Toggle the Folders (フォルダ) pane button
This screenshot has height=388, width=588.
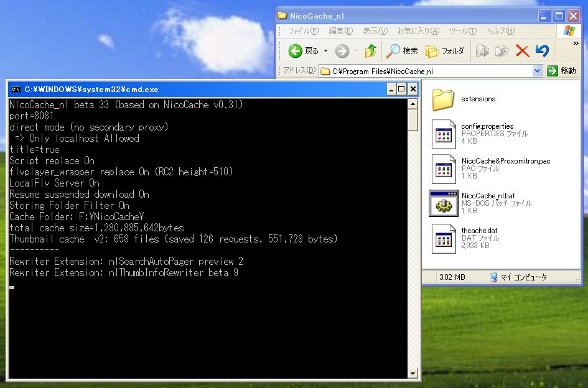[445, 50]
